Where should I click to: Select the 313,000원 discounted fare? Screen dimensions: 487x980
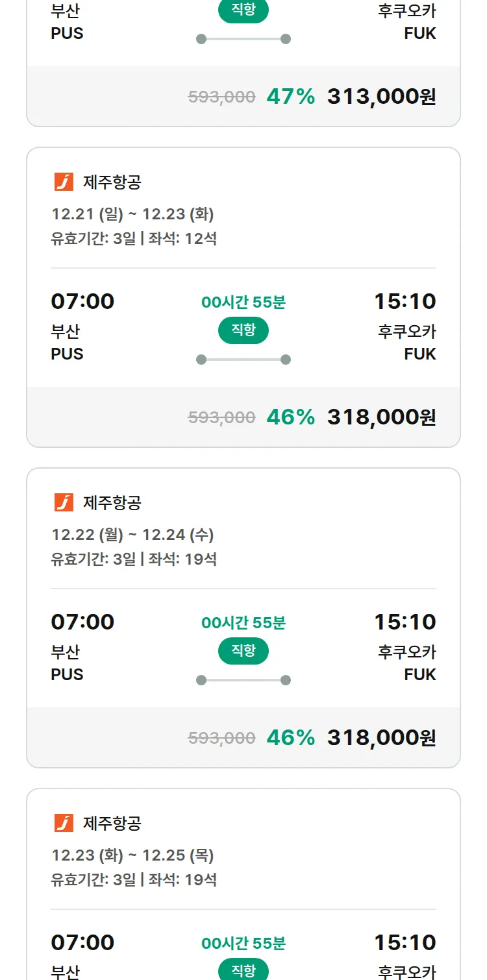[381, 97]
